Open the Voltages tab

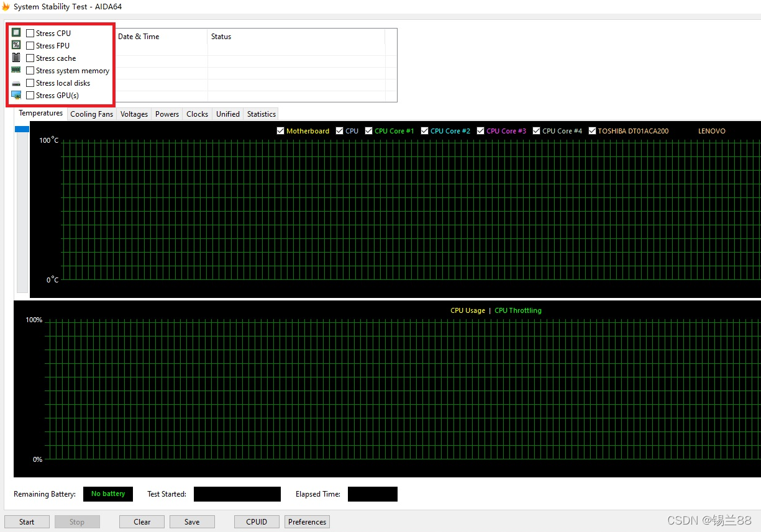(x=134, y=114)
